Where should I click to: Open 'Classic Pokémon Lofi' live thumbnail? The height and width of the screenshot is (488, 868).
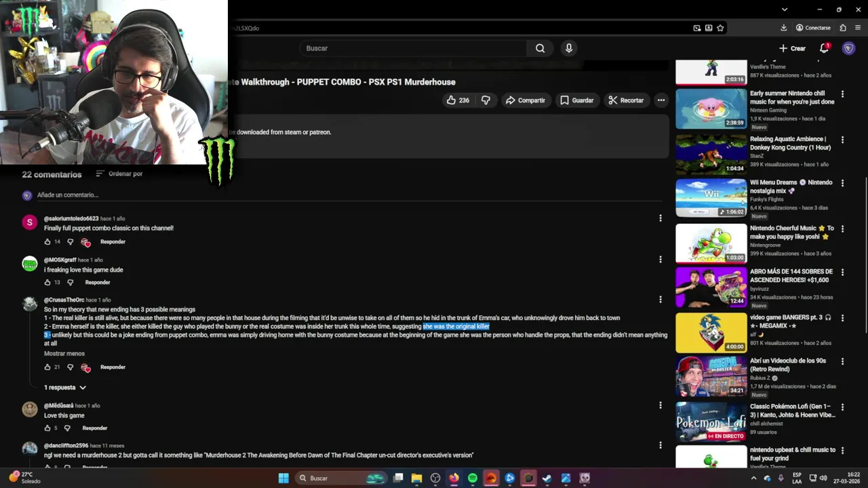pyautogui.click(x=711, y=422)
